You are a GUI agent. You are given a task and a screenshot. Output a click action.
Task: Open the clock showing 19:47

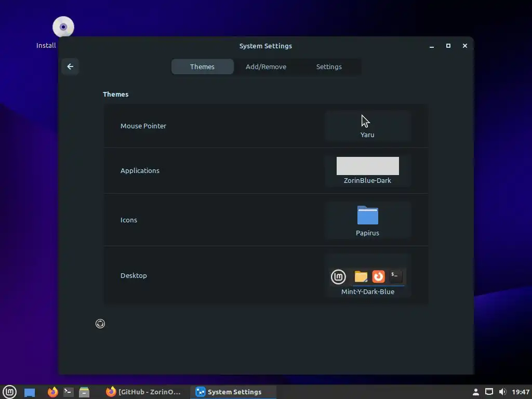pyautogui.click(x=521, y=392)
